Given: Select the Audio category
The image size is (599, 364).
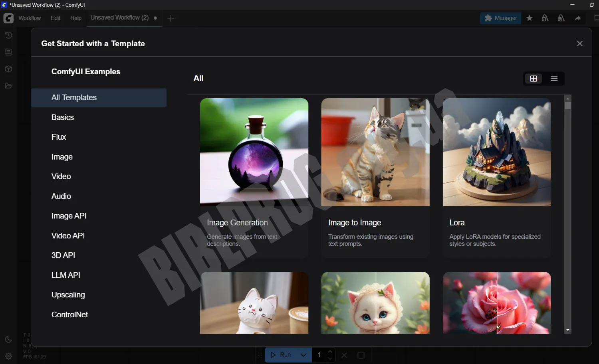Looking at the screenshot, I should pos(99,196).
